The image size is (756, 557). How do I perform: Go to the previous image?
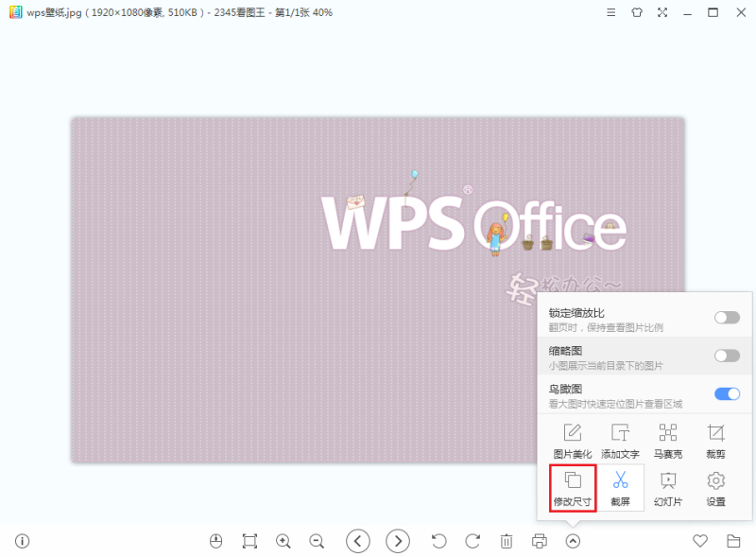tap(358, 541)
